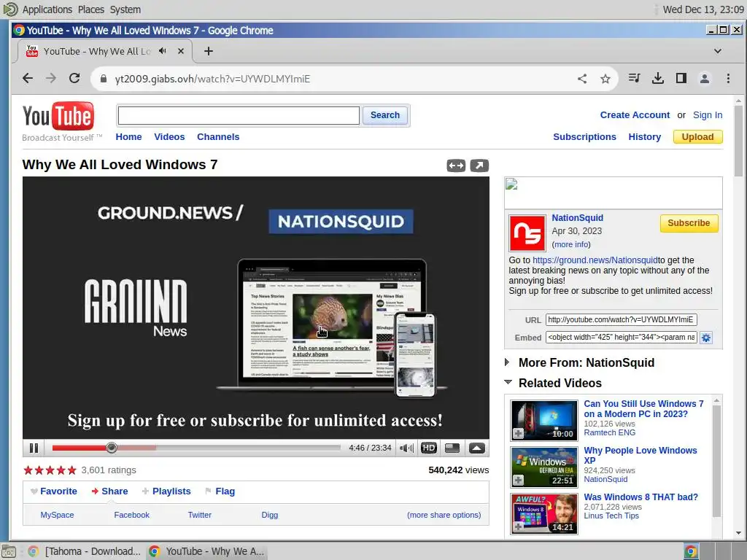Click the seek bar knob
The height and width of the screenshot is (560, 747).
112,448
